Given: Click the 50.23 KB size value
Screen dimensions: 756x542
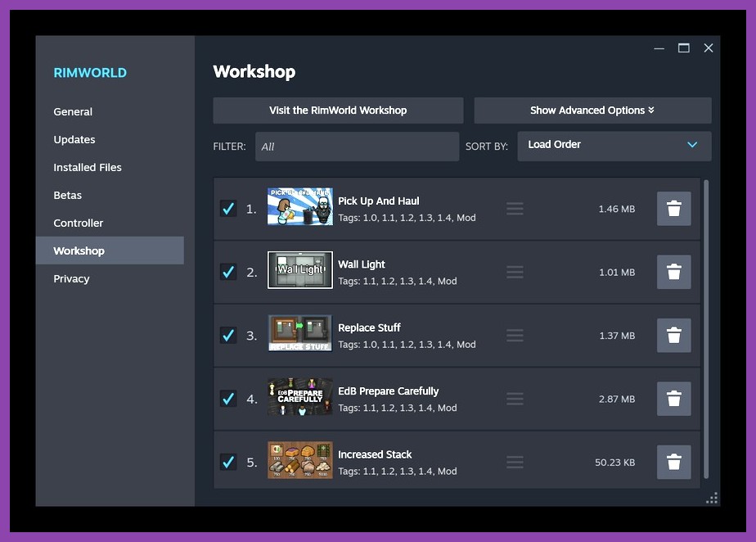Looking at the screenshot, I should coord(614,463).
